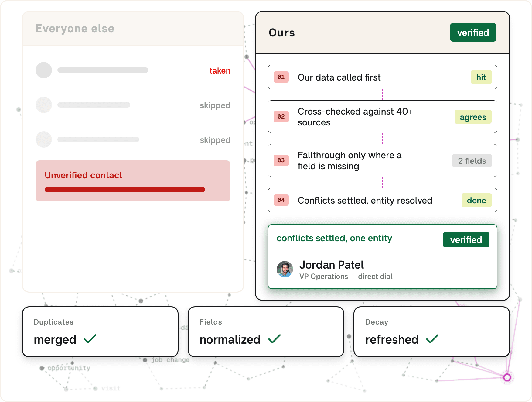Select the avatar circle in first skipped row

pyautogui.click(x=44, y=105)
